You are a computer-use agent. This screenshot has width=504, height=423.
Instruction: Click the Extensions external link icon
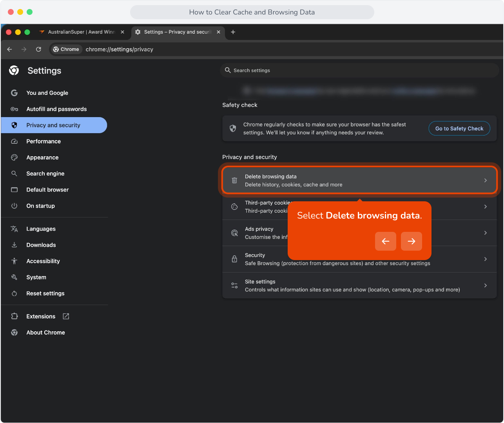[66, 316]
